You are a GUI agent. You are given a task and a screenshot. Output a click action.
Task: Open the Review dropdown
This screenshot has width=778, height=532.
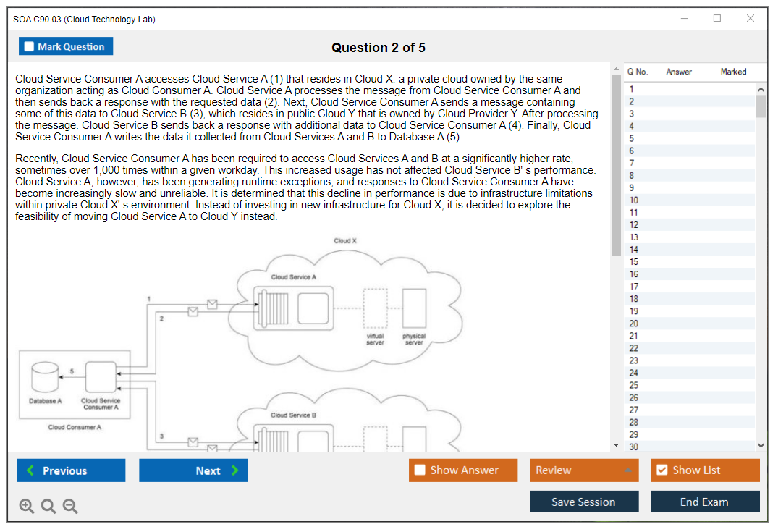pyautogui.click(x=584, y=470)
